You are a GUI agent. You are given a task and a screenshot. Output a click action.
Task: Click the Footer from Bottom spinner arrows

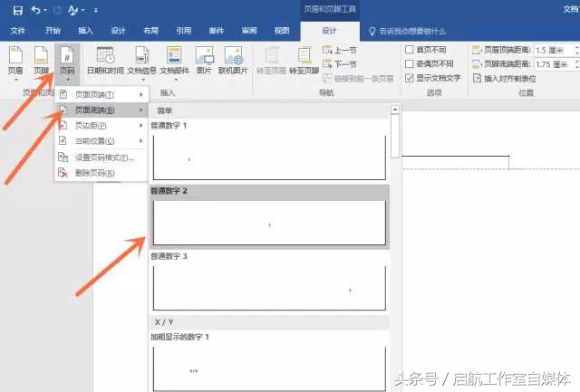pos(577,64)
